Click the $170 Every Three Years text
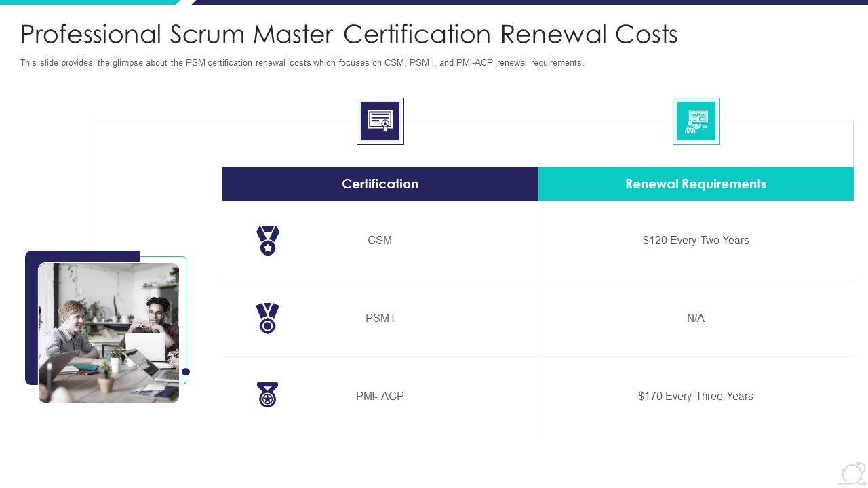 point(696,396)
